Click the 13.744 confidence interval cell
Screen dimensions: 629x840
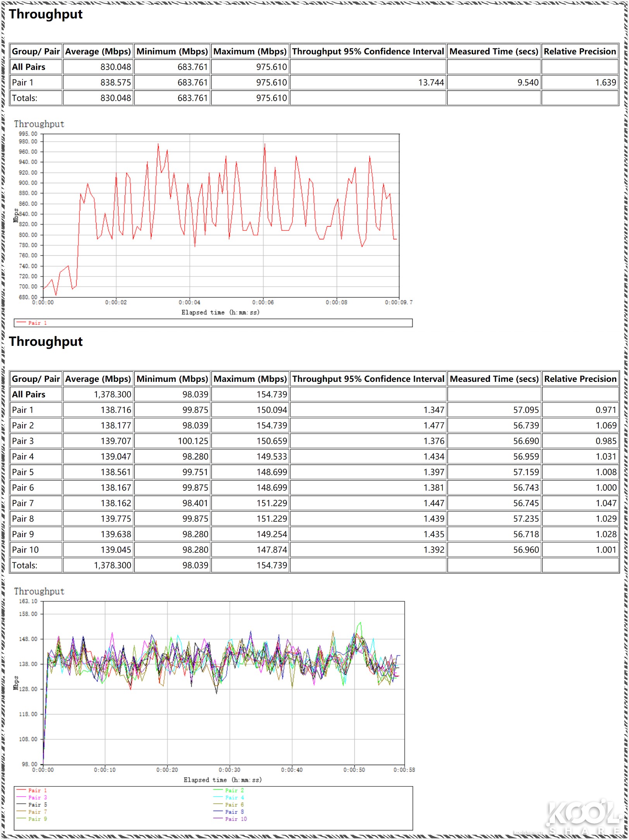point(431,82)
